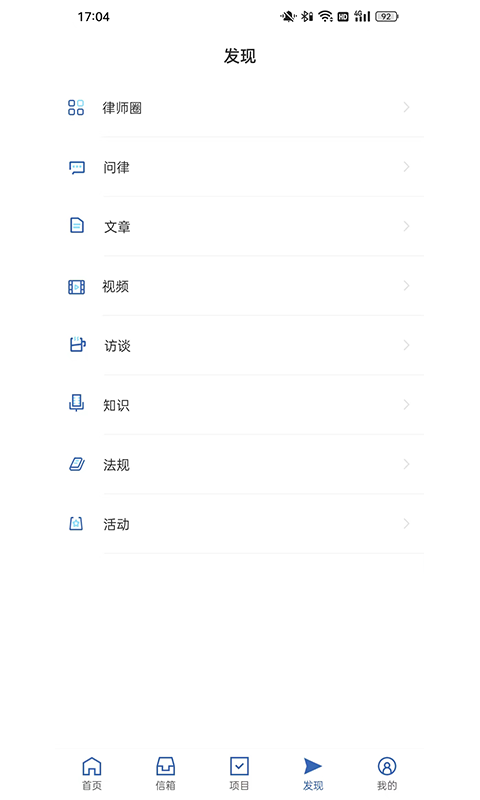Tap the Wi-Fi status icon
480x800 pixels.
[x=325, y=17]
